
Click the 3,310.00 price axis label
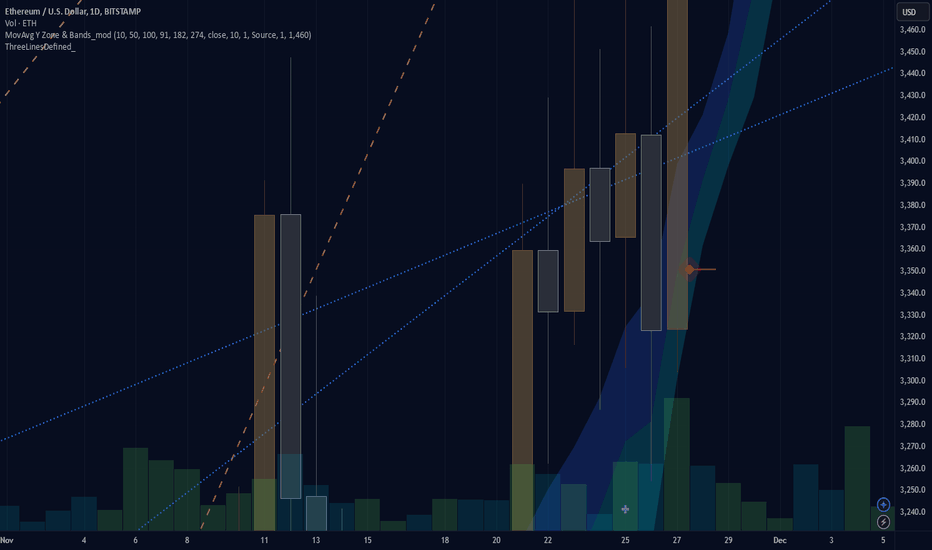912,358
